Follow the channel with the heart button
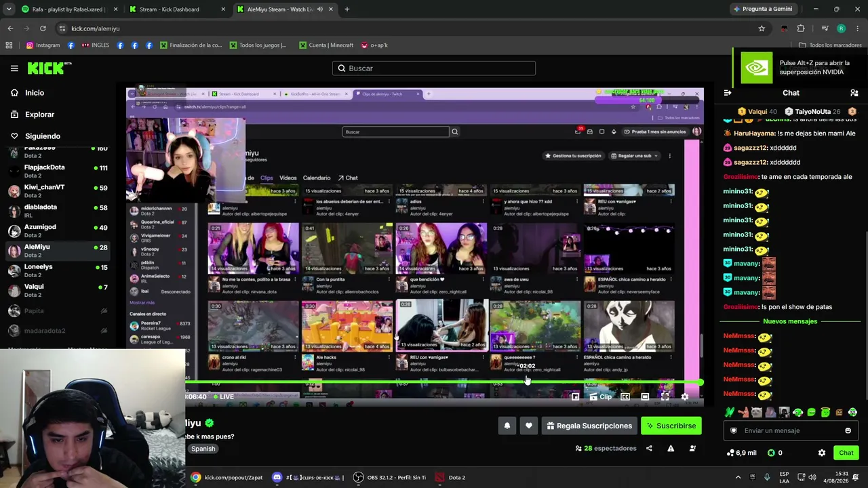This screenshot has width=868, height=488. (529, 426)
